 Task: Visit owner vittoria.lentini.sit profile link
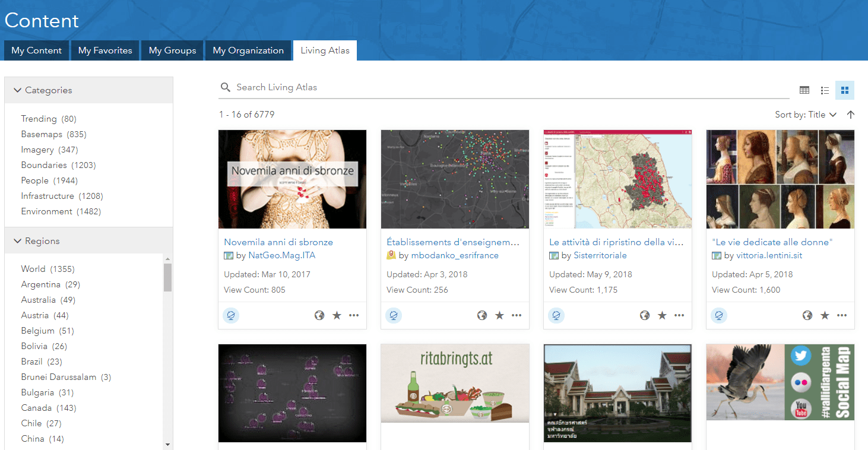(x=769, y=256)
